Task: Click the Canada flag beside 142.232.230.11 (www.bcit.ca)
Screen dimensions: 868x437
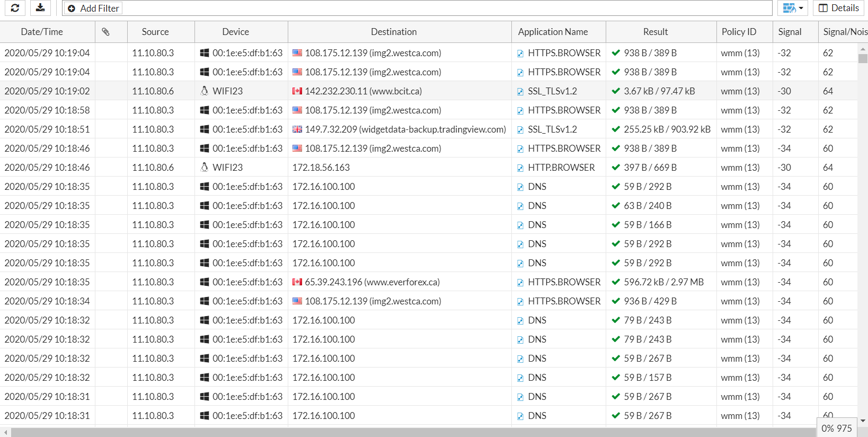Action: click(x=297, y=91)
